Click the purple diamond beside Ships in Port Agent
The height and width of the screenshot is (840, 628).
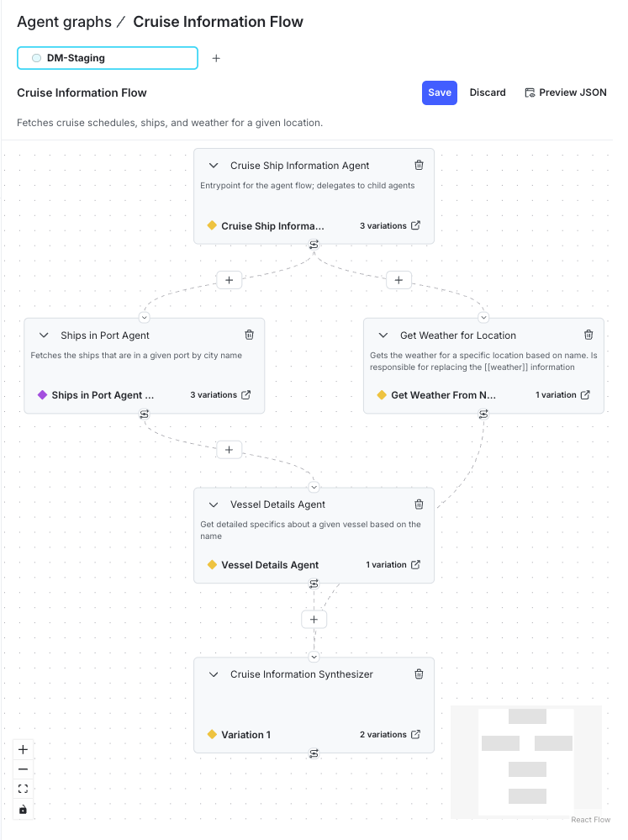point(43,395)
